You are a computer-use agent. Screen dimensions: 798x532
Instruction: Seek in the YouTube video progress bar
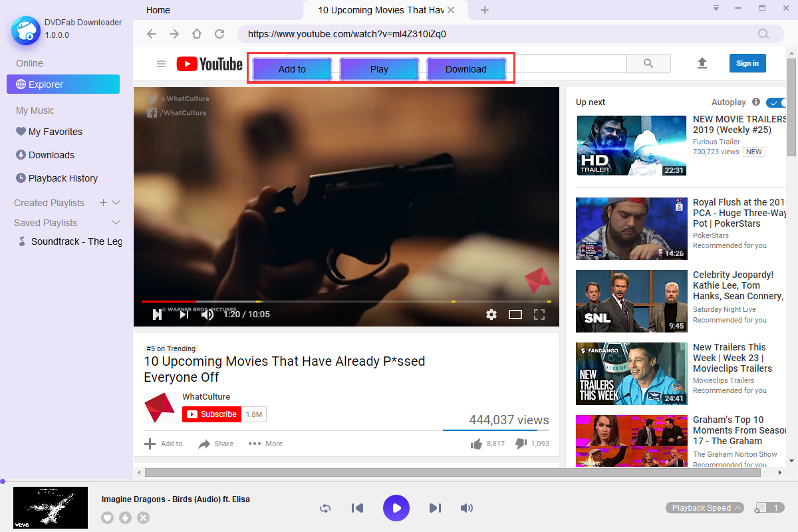pos(346,302)
